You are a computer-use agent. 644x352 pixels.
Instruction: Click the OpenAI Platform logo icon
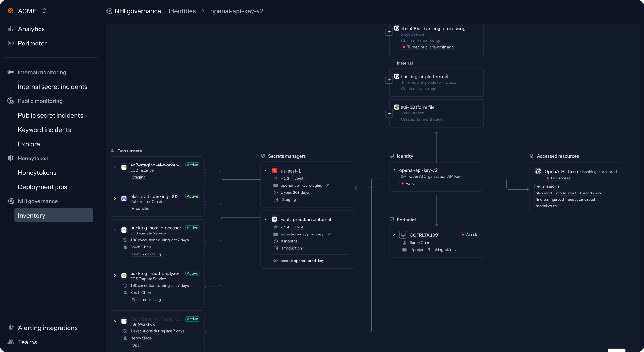click(x=538, y=171)
